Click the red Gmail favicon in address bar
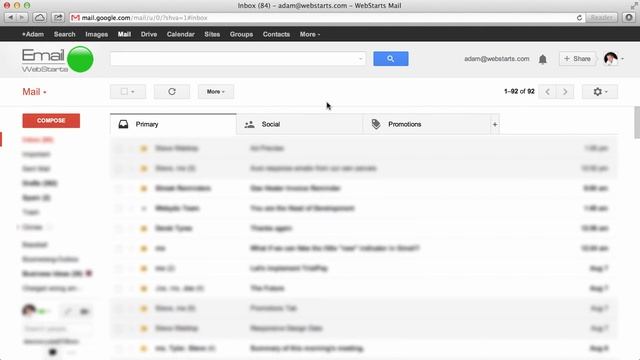Image resolution: width=640 pixels, height=360 pixels. 75,18
